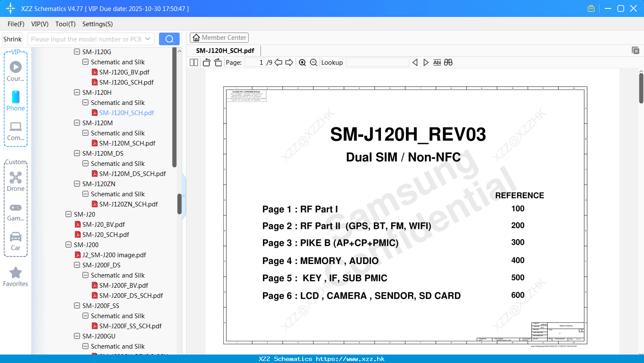Open the Settings(S) menu
The image size is (644, 363).
98,24
